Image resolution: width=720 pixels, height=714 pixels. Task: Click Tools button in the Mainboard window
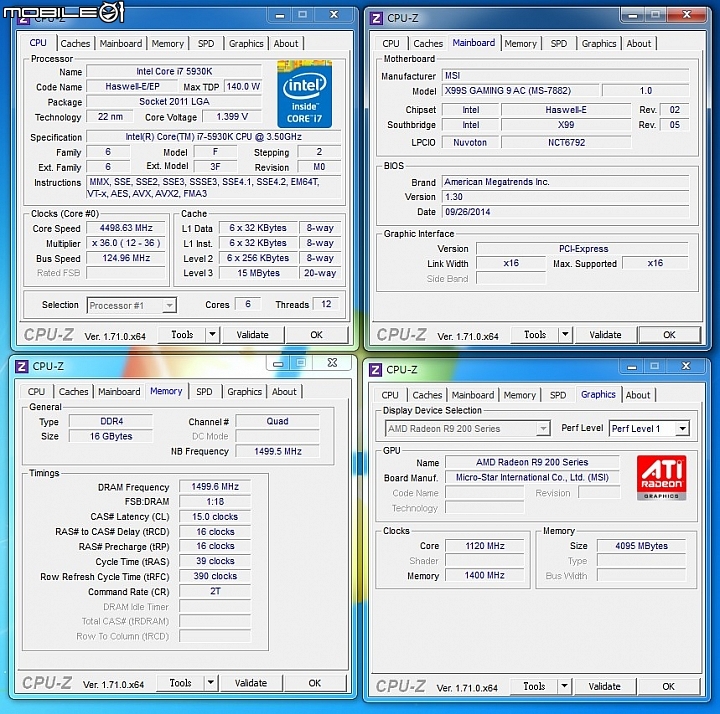pos(535,335)
